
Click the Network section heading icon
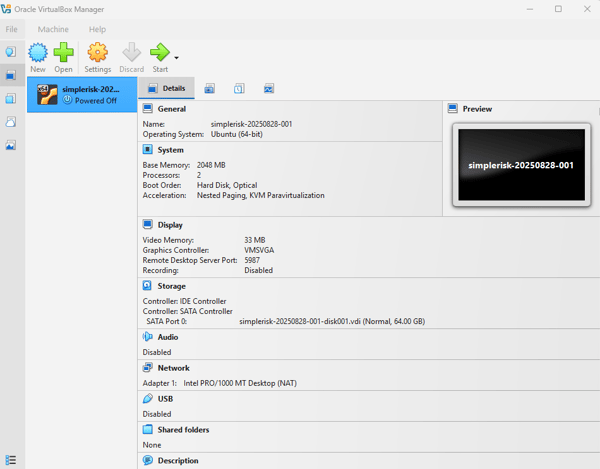point(148,368)
